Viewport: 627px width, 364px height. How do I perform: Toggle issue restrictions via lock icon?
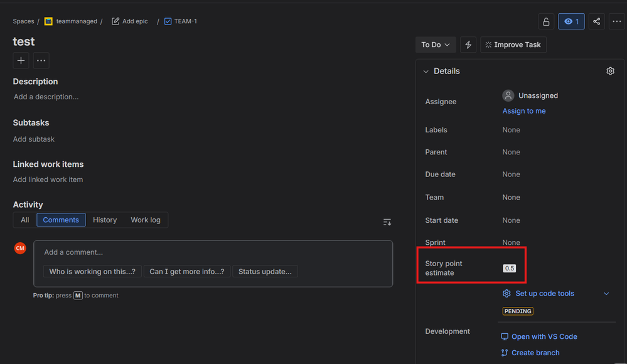click(x=545, y=21)
